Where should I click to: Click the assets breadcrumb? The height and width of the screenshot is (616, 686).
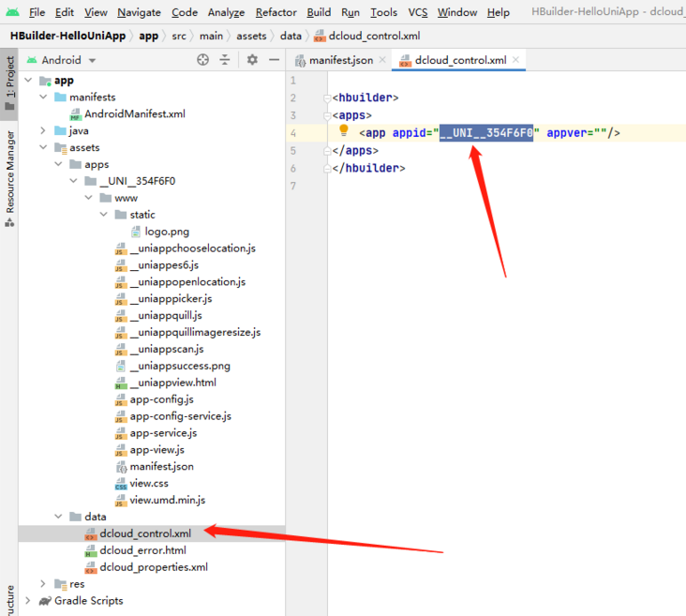251,36
